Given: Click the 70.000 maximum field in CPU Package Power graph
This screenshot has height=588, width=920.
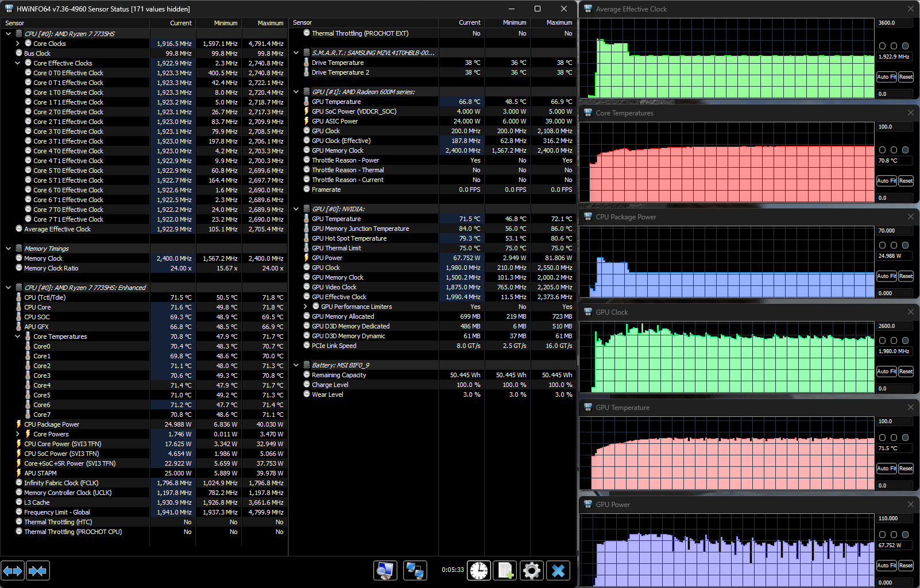Looking at the screenshot, I should (894, 231).
